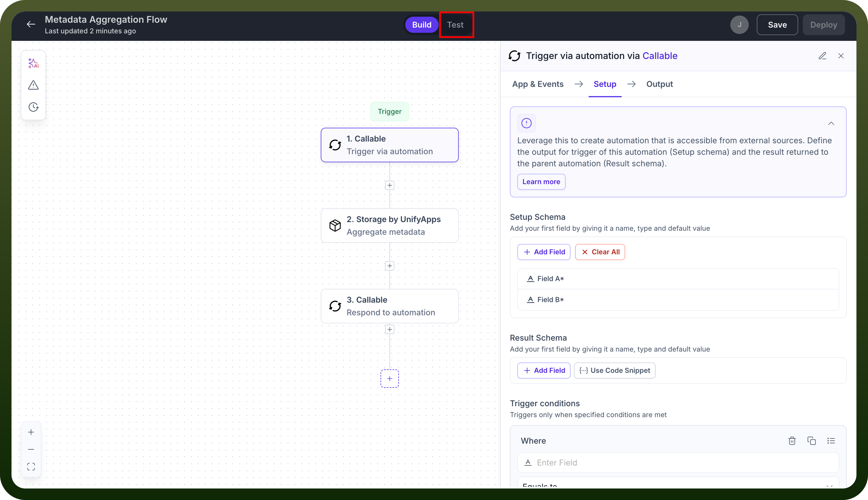The image size is (868, 500).
Task: Select the 3. Callable respond node
Action: tap(389, 306)
